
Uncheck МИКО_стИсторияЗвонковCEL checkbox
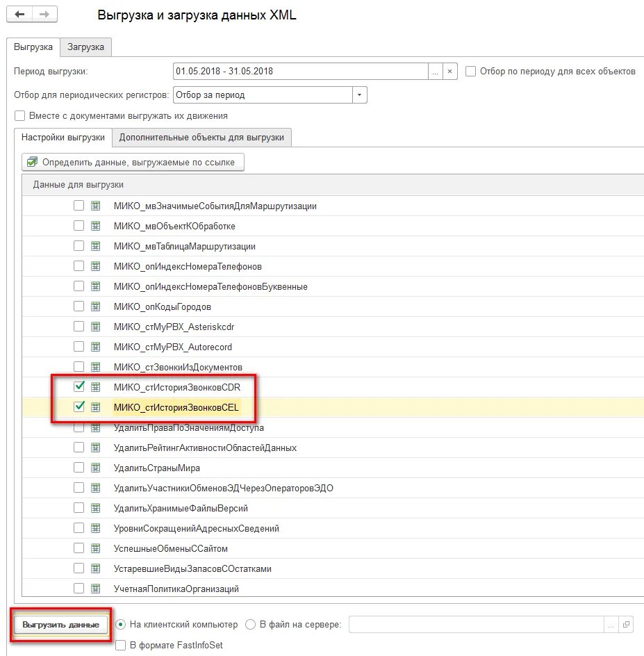coord(79,407)
